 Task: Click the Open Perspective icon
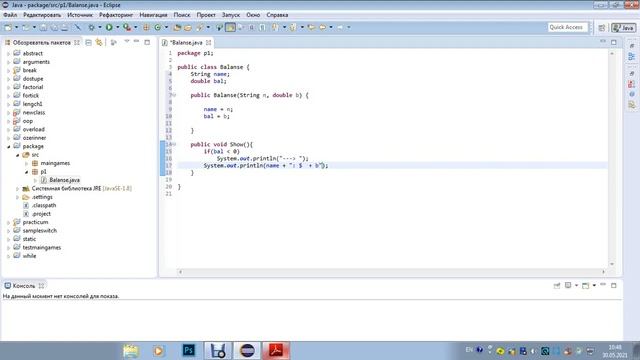click(602, 27)
